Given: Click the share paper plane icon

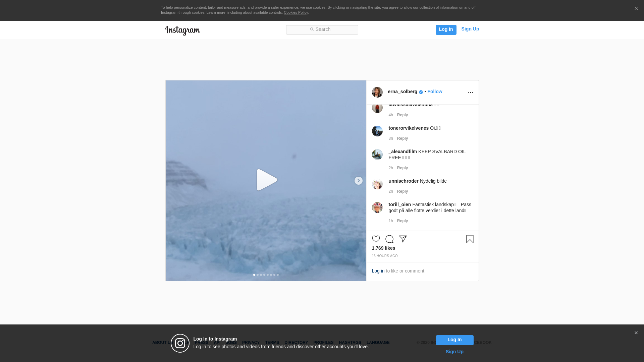Looking at the screenshot, I should [402, 239].
